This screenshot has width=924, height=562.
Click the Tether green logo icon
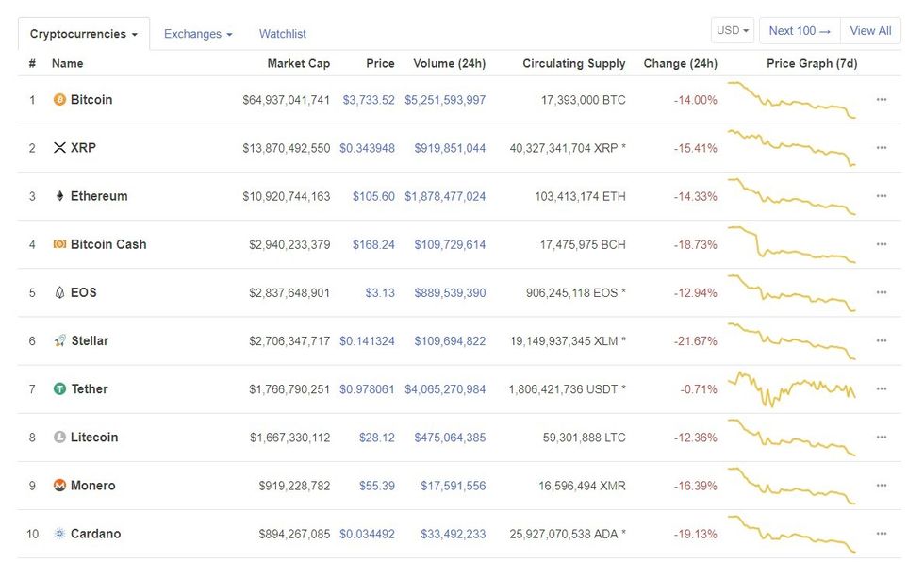(x=59, y=388)
